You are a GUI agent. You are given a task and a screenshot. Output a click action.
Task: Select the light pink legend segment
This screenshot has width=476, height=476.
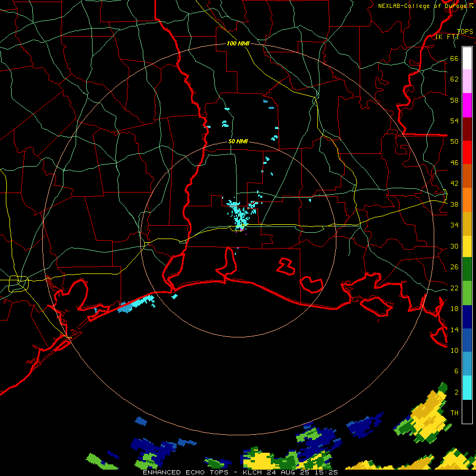tap(467, 81)
